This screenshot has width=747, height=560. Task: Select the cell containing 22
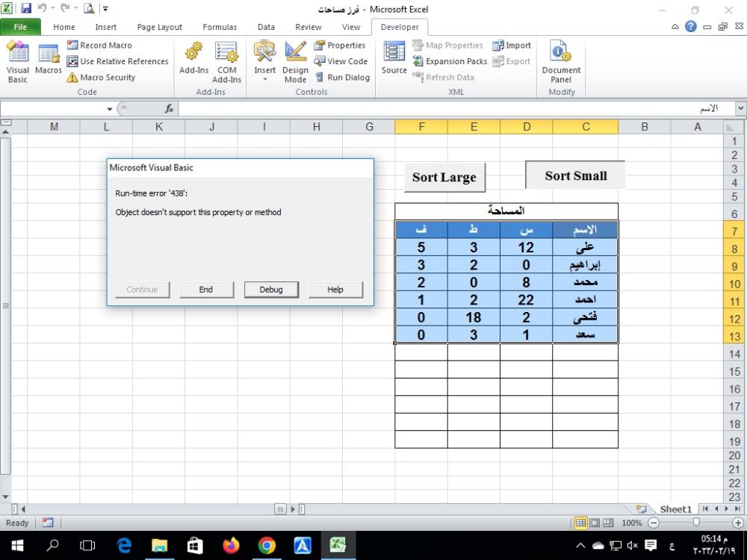point(527,299)
